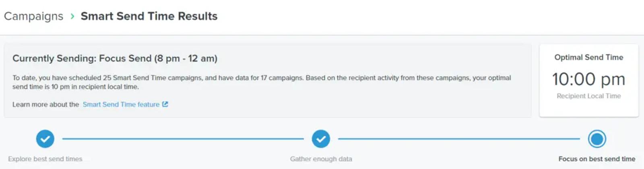Click the 10:00 pm optimal time value

589,79
